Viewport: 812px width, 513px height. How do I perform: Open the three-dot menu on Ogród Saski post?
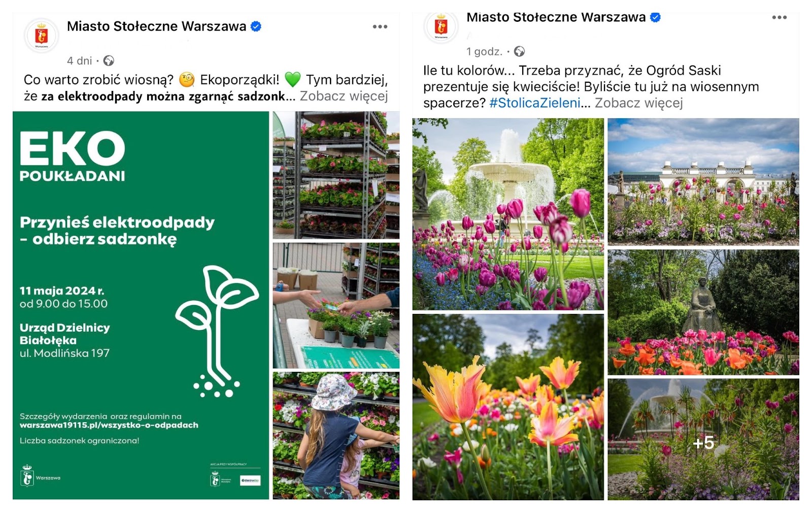[779, 17]
